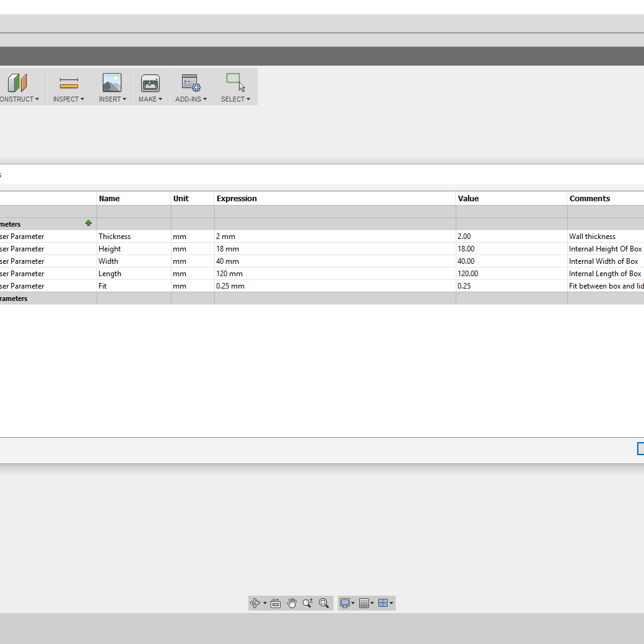Click the Make 3D print icon
The image size is (644, 644).
tap(150, 82)
